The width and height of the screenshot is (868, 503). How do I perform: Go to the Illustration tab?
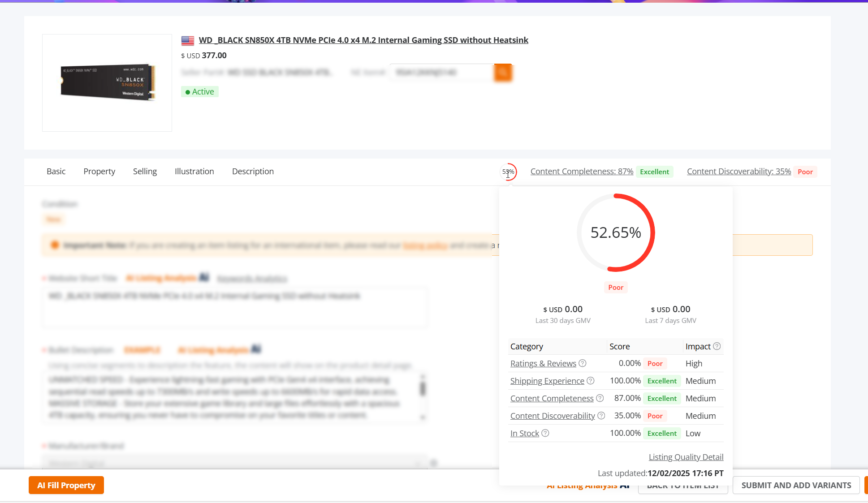tap(194, 172)
